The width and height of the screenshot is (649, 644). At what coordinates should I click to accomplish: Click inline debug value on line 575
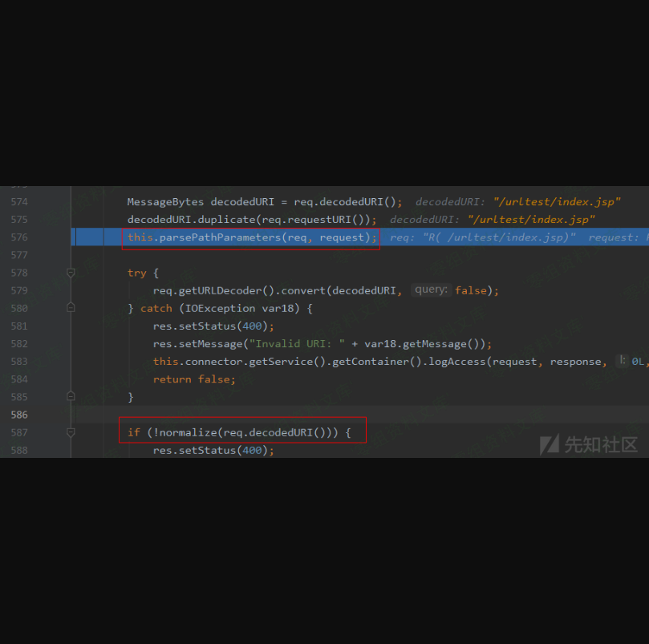[x=492, y=220]
